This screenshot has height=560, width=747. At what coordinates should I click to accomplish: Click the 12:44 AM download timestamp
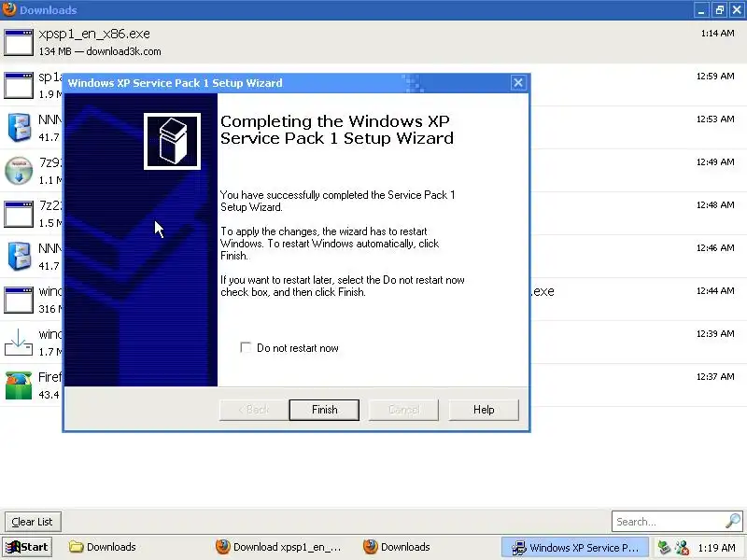(715, 291)
